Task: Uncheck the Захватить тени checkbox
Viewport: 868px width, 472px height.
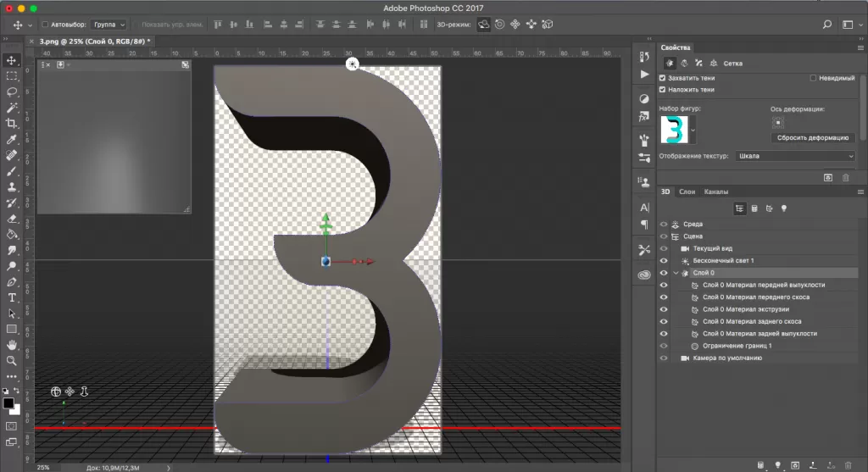Action: [663, 78]
